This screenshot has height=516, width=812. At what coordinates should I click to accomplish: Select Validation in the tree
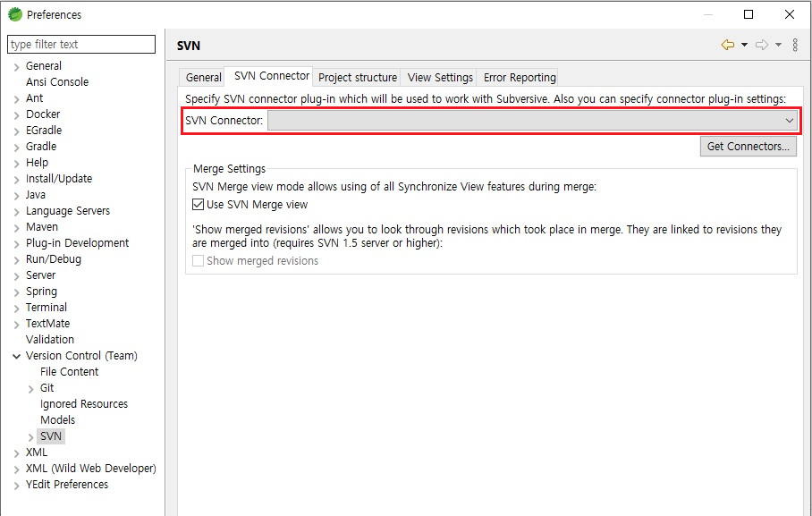pyautogui.click(x=50, y=339)
